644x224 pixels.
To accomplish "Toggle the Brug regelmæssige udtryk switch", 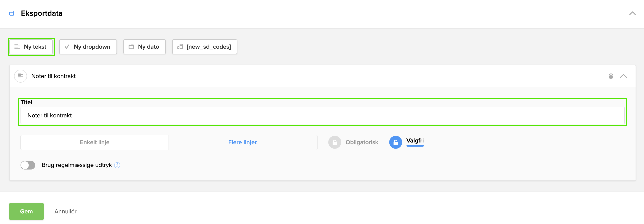I will 28,165.
